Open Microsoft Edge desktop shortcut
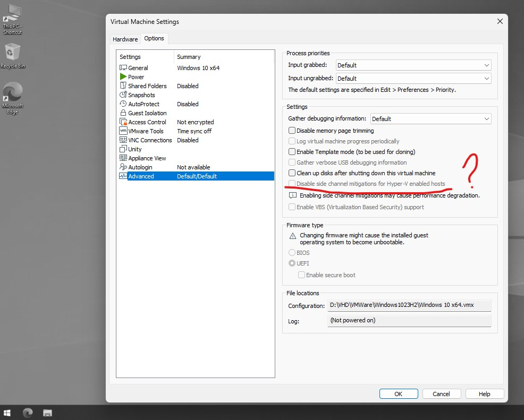Viewport: 524px width, 420px height. pos(12,98)
